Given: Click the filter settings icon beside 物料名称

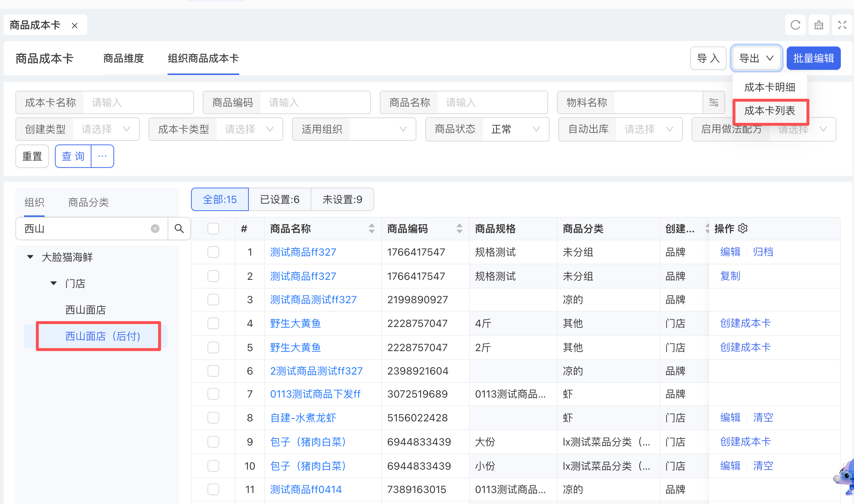Looking at the screenshot, I should [713, 102].
